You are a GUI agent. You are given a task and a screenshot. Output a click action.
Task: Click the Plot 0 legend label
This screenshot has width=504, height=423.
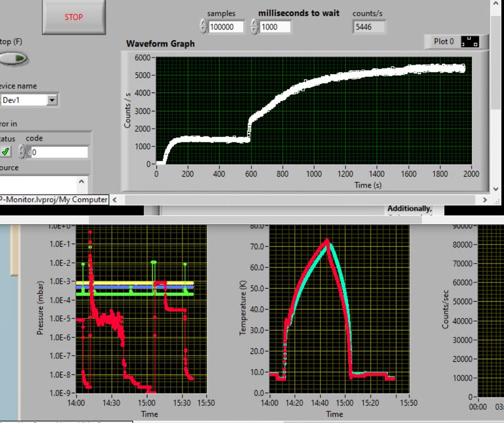click(443, 42)
